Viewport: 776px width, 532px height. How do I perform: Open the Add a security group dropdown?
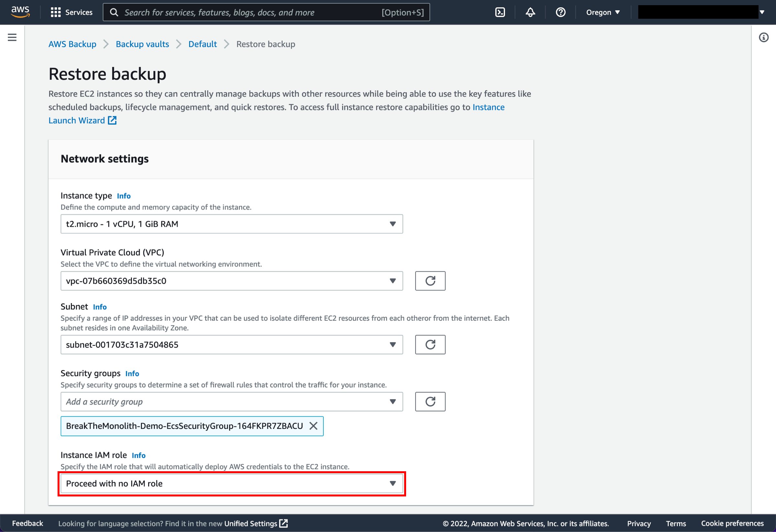pos(232,401)
